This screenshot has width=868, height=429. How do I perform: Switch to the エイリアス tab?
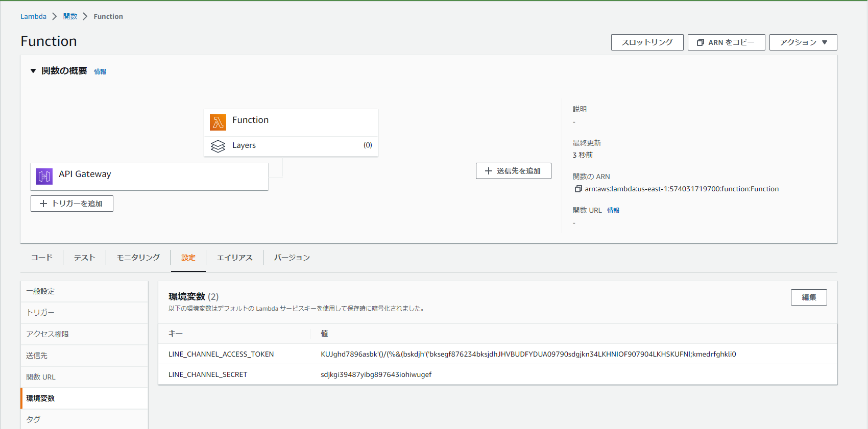point(235,258)
